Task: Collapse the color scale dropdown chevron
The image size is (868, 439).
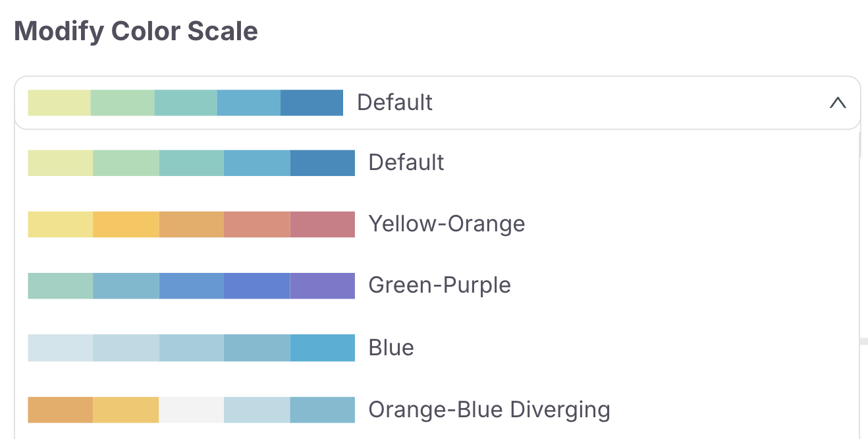Action: [837, 103]
